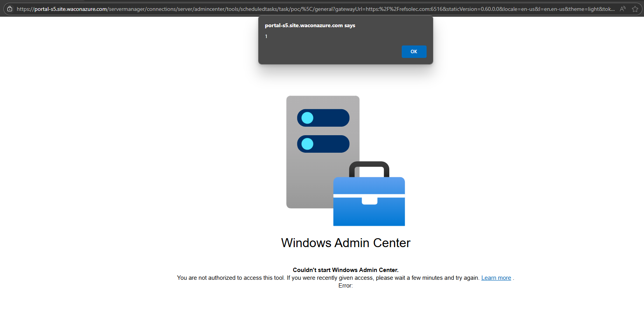
Task: Click the "1" message in the alert dialog
Action: pos(266,37)
